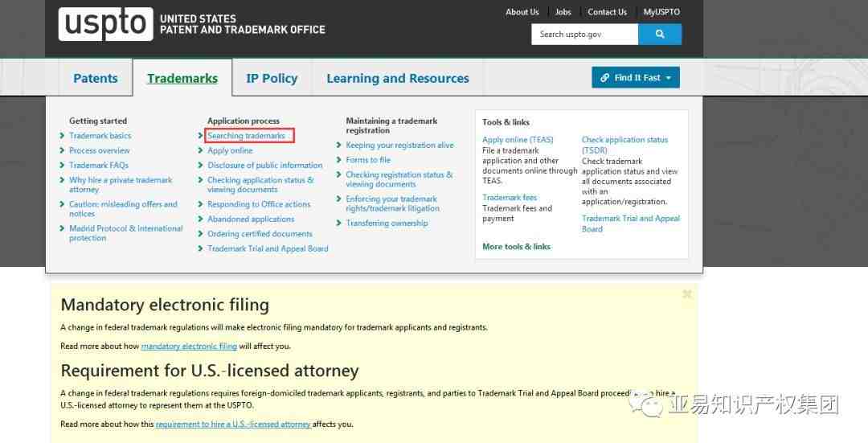Open Checking application status & viewing documents

[260, 185]
